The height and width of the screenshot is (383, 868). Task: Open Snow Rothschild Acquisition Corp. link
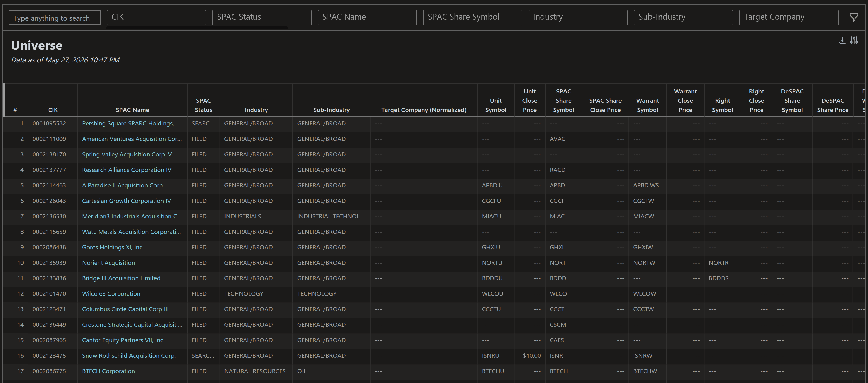(x=129, y=356)
